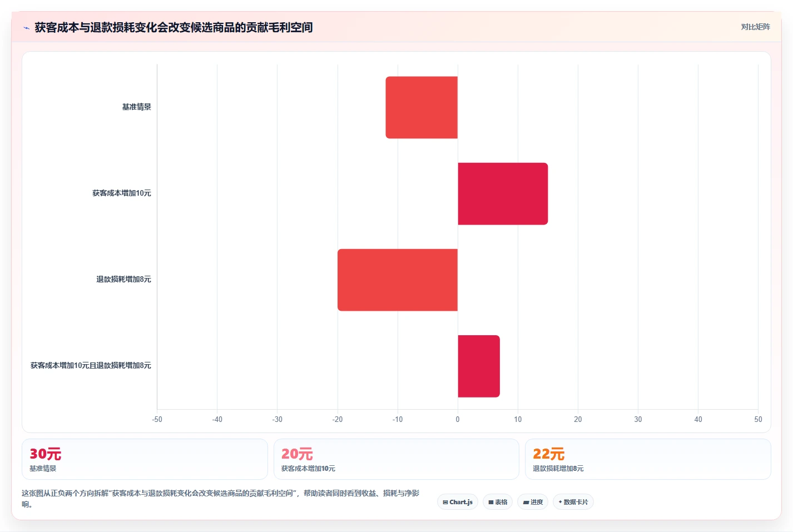Click the 40 x-axis tick label
The width and height of the screenshot is (793, 532).
click(x=698, y=419)
